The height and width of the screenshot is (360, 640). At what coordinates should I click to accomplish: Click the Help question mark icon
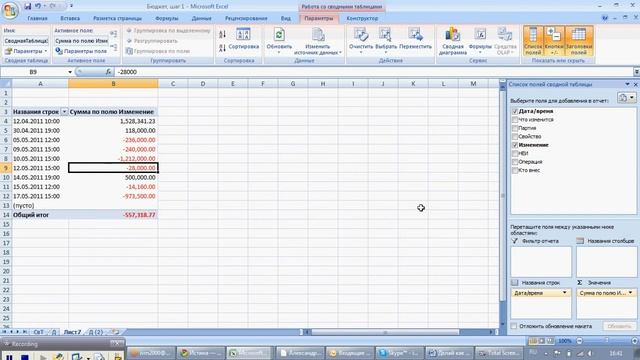[605, 18]
